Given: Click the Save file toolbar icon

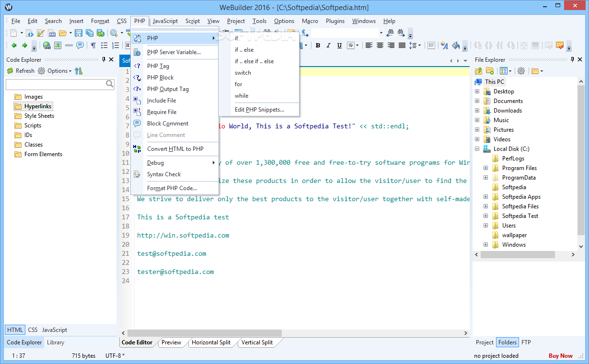Looking at the screenshot, I should click(x=79, y=33).
